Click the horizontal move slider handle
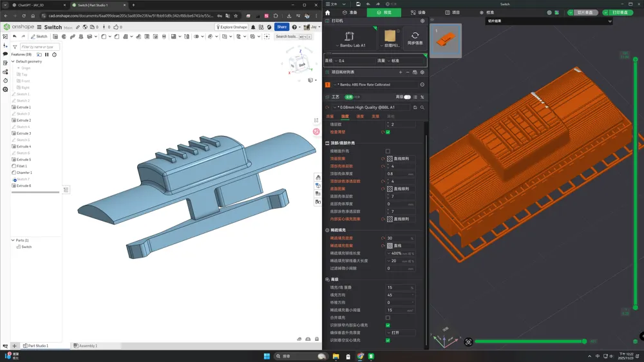This screenshot has height=362, width=644. tap(584, 341)
